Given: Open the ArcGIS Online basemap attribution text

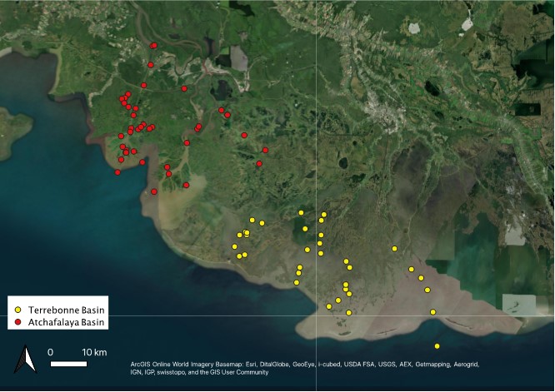Looking at the screenshot, I should click(x=304, y=365).
